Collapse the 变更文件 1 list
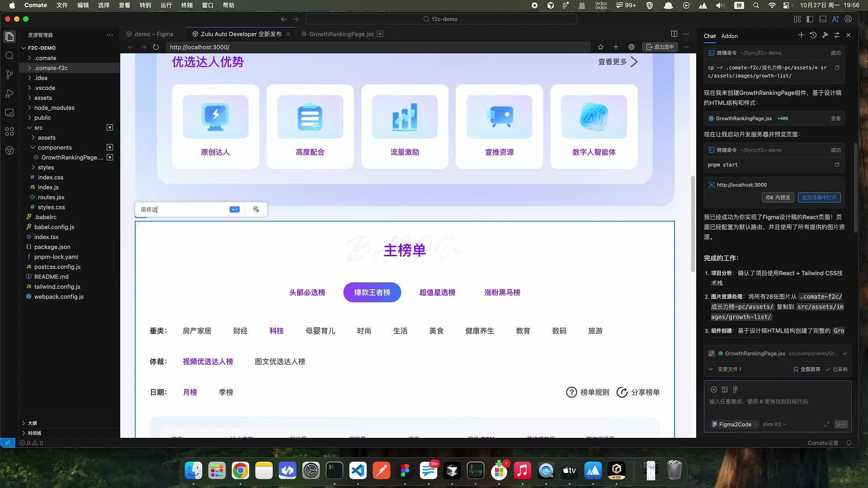The height and width of the screenshot is (488, 868). click(711, 369)
